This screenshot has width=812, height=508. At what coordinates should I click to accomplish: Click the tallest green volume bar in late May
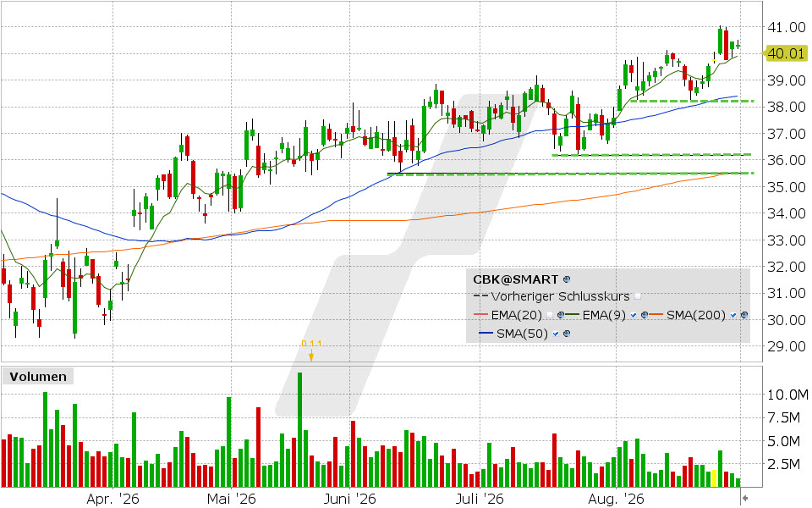[x=299, y=430]
